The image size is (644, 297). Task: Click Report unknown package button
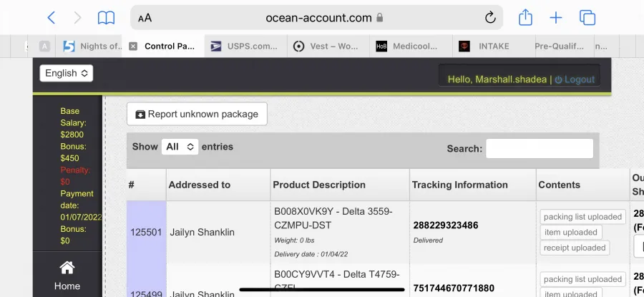pyautogui.click(x=197, y=114)
